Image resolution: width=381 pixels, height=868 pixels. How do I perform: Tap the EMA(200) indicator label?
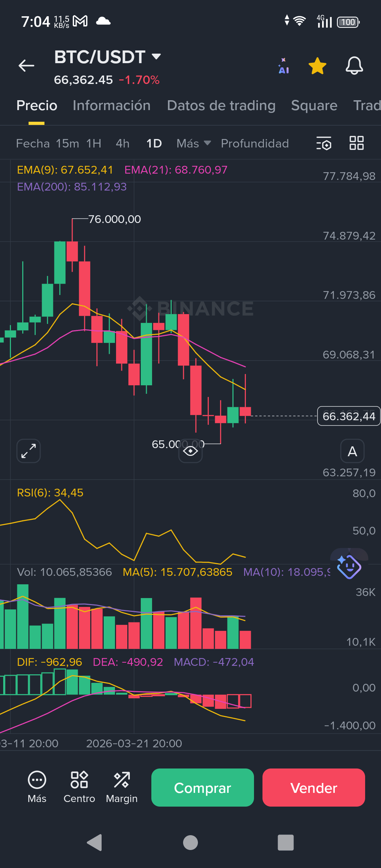[x=72, y=187]
